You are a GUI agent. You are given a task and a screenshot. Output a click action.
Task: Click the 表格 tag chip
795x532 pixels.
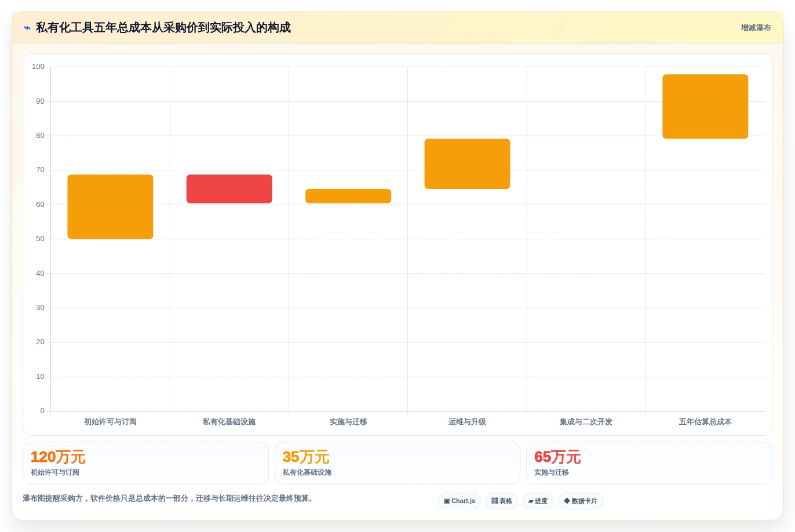pos(502,501)
